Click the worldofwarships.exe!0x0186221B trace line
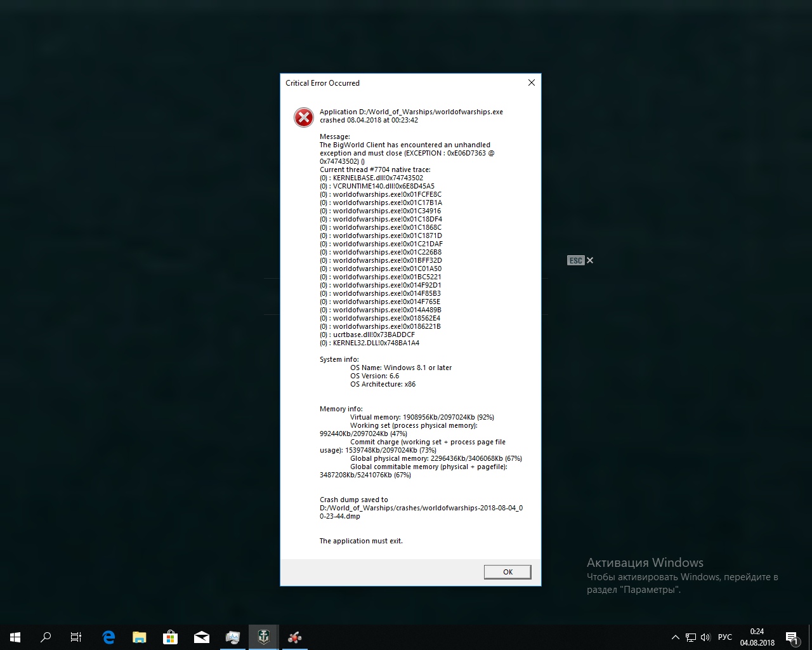 [380, 326]
